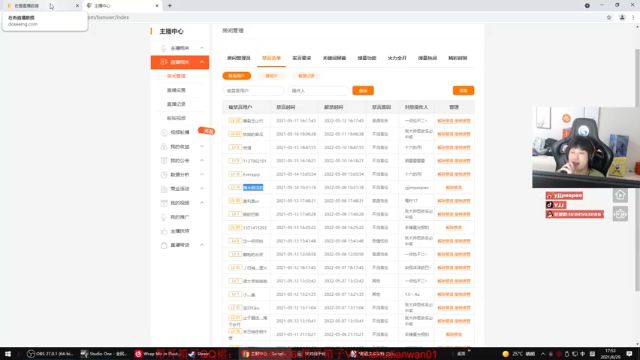
Task: Click the video icon on the orange 直播相关 item
Action: 164,62
